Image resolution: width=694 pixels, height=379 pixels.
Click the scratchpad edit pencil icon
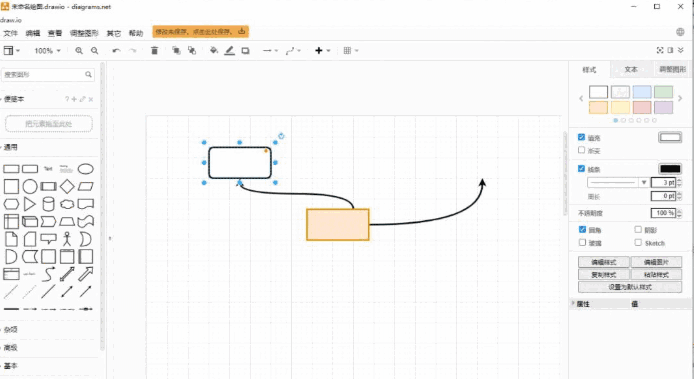[82, 99]
